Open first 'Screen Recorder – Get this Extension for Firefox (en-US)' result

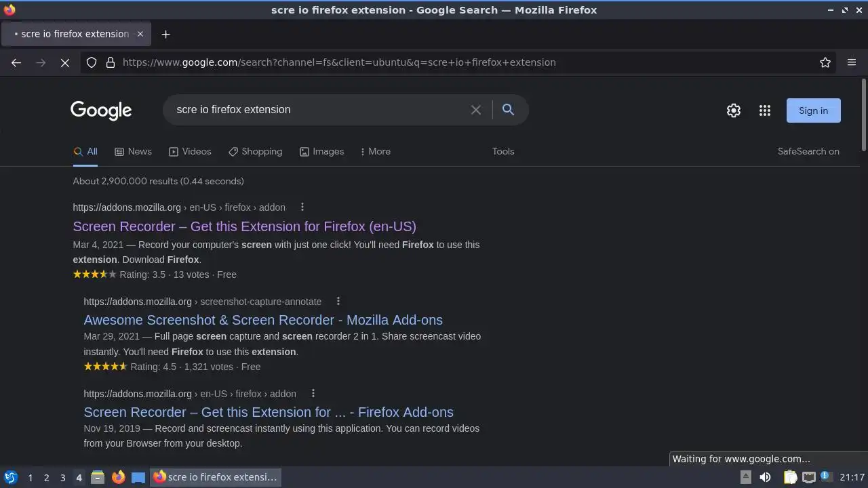point(244,226)
